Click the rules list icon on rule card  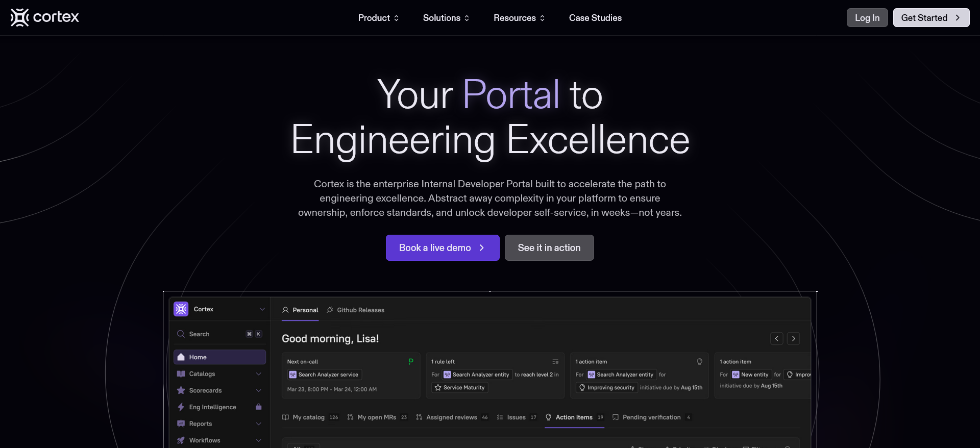pos(555,362)
